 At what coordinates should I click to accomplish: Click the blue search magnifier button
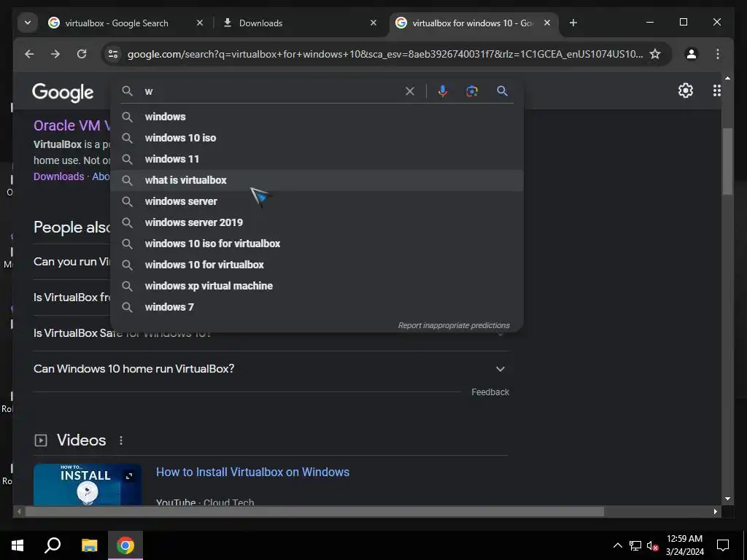[502, 91]
